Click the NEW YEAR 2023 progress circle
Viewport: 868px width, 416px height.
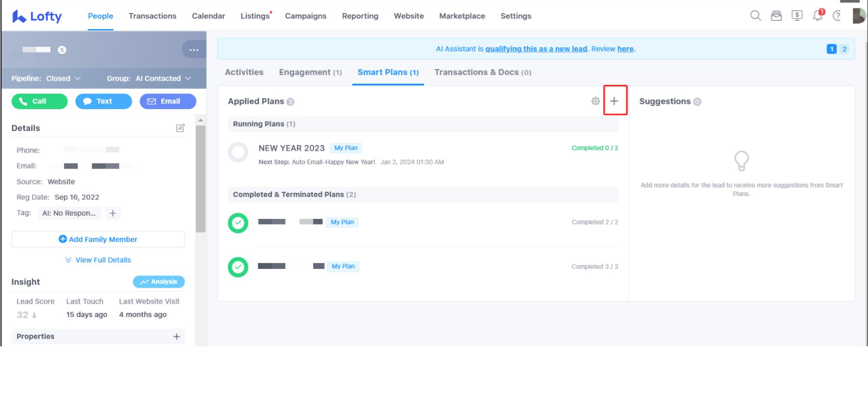[x=238, y=152]
